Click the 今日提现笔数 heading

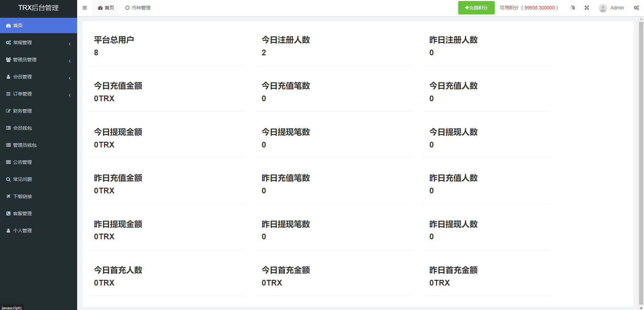tap(286, 132)
